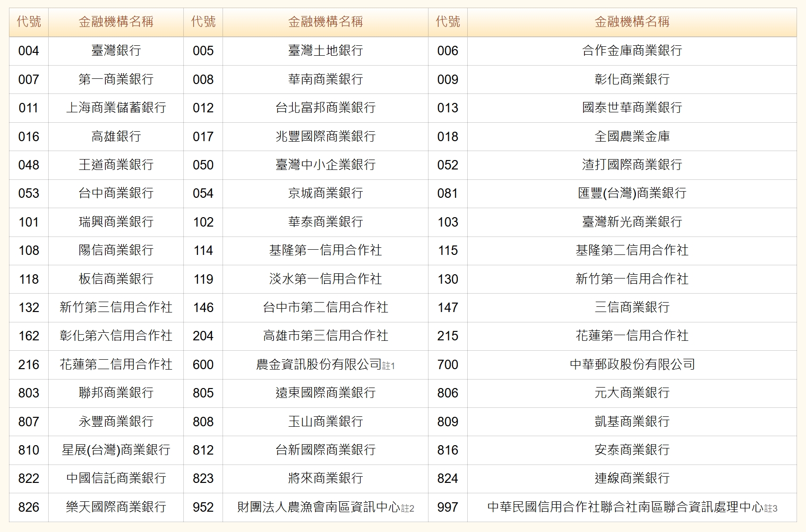The height and width of the screenshot is (532, 806).
Task: Select code 826 cell
Action: pyautogui.click(x=29, y=507)
